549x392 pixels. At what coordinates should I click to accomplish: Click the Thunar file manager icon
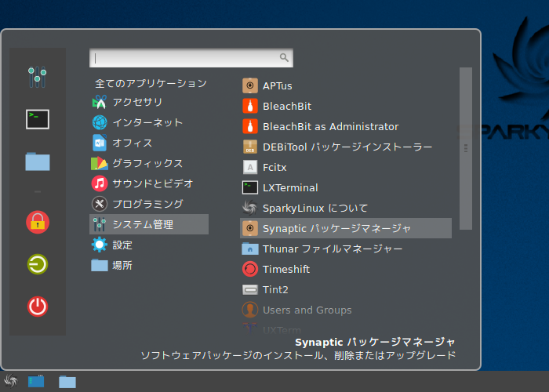pyautogui.click(x=250, y=249)
